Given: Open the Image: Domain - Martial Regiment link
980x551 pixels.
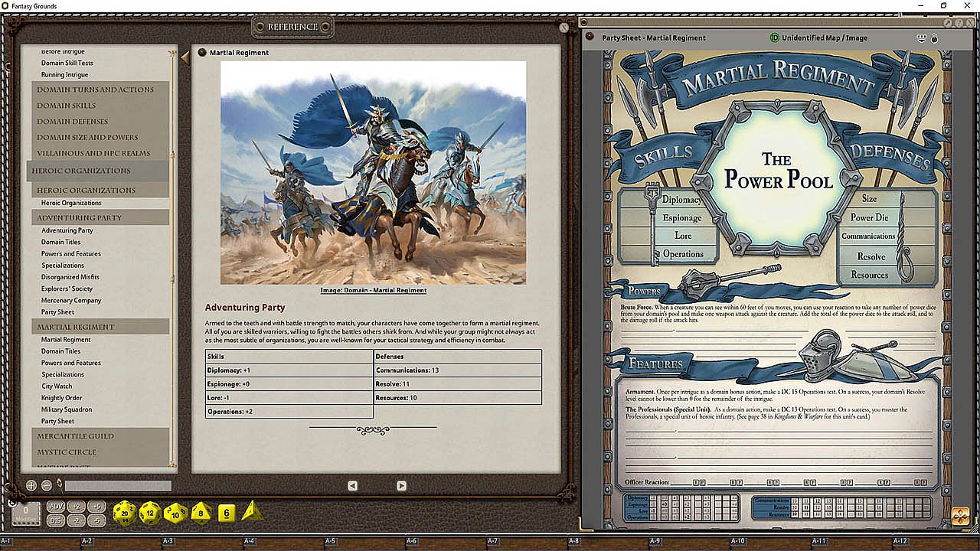Looking at the screenshot, I should [374, 290].
